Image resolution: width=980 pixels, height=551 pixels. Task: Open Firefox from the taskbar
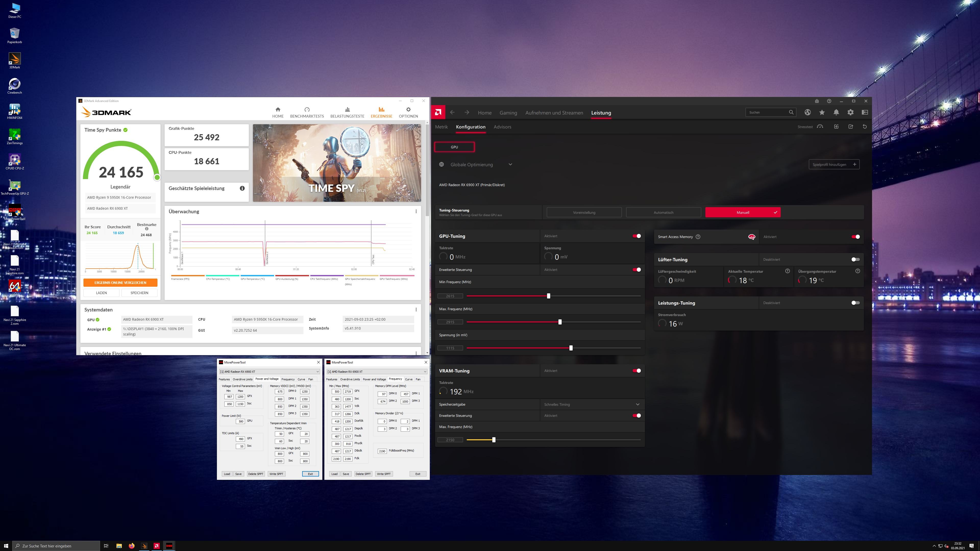click(x=131, y=546)
